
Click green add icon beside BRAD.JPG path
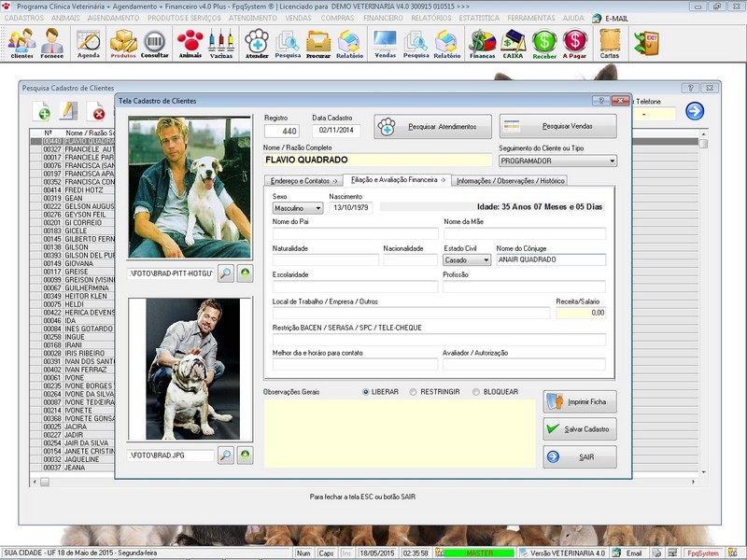click(x=245, y=455)
